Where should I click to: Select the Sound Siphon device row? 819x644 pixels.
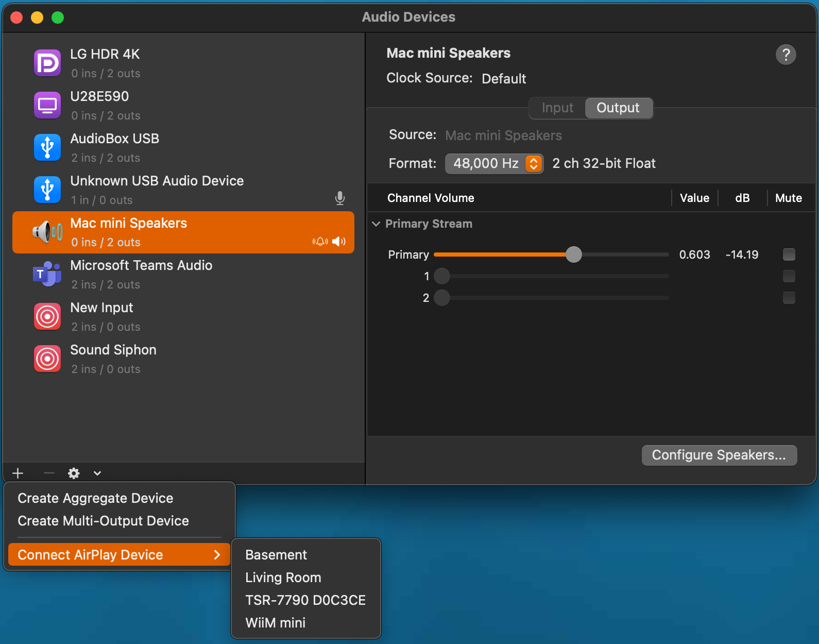183,359
